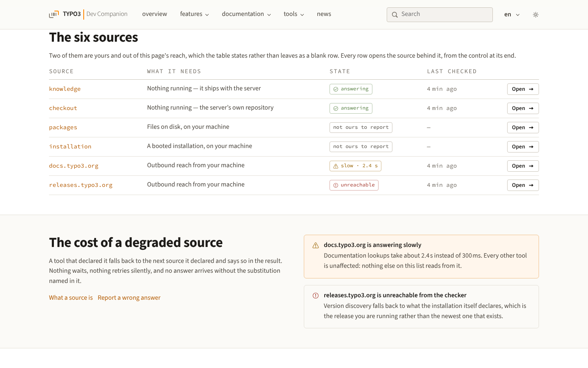Viewport: 588px width, 368px height.
Task: Click the checkmark icon in checkout row state
Action: (336, 108)
